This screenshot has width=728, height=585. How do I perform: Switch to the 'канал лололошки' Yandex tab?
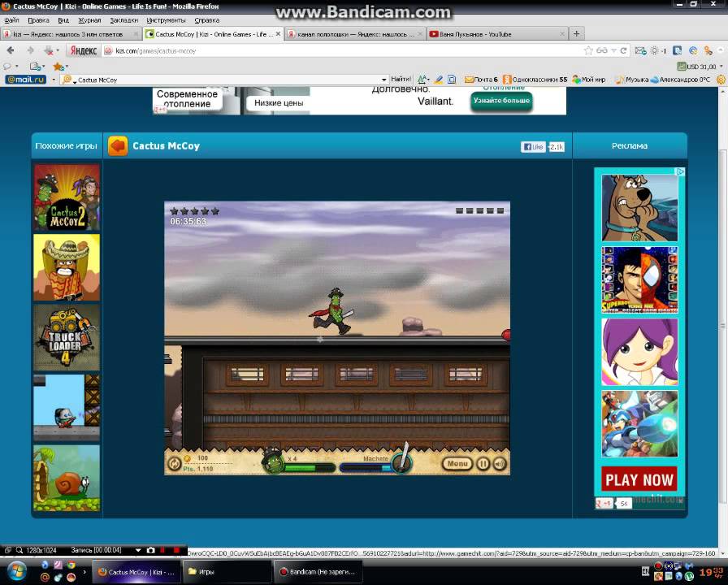355,34
